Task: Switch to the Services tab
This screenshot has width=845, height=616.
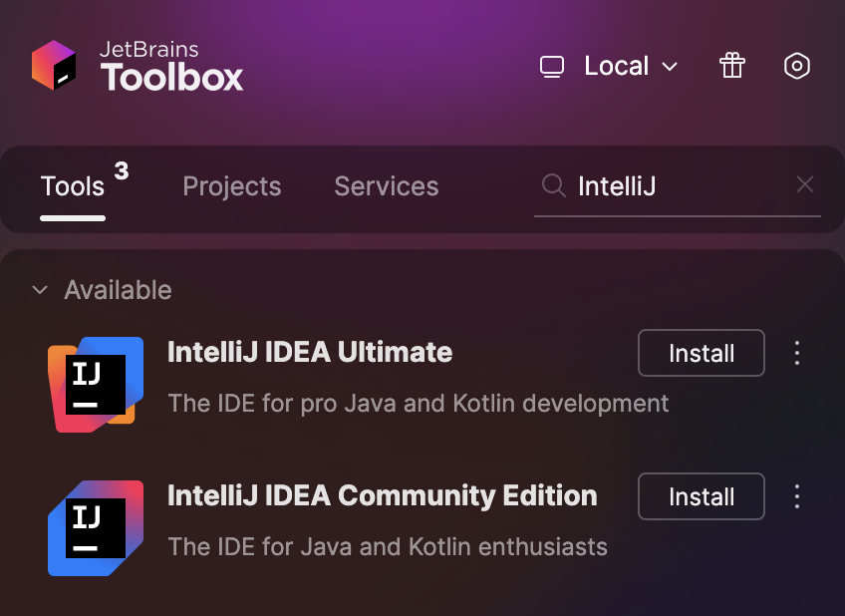Action: pos(387,186)
